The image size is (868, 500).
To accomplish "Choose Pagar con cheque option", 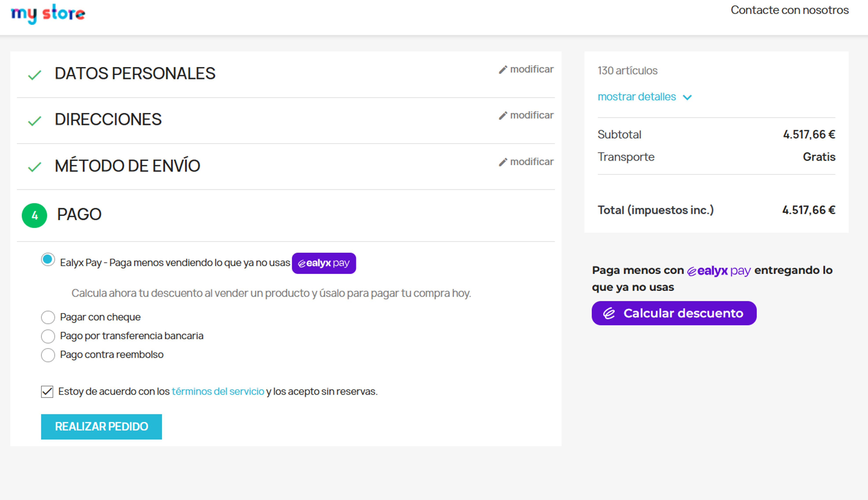I will click(x=48, y=317).
